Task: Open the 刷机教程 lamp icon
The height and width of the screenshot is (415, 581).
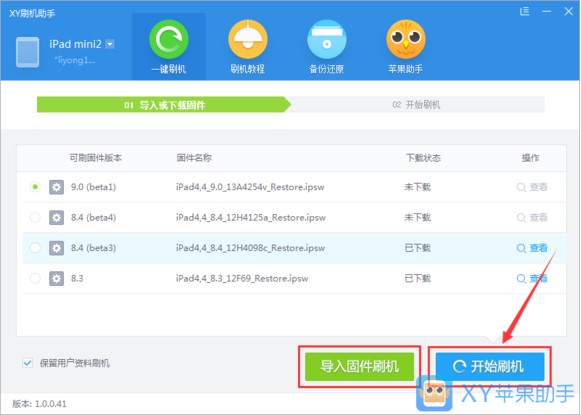Action: coord(248,39)
